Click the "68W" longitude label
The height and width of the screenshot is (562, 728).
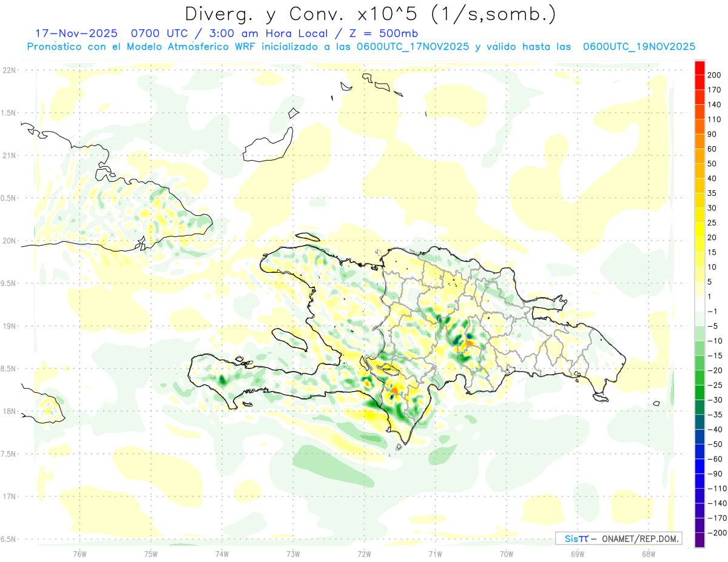(x=649, y=554)
